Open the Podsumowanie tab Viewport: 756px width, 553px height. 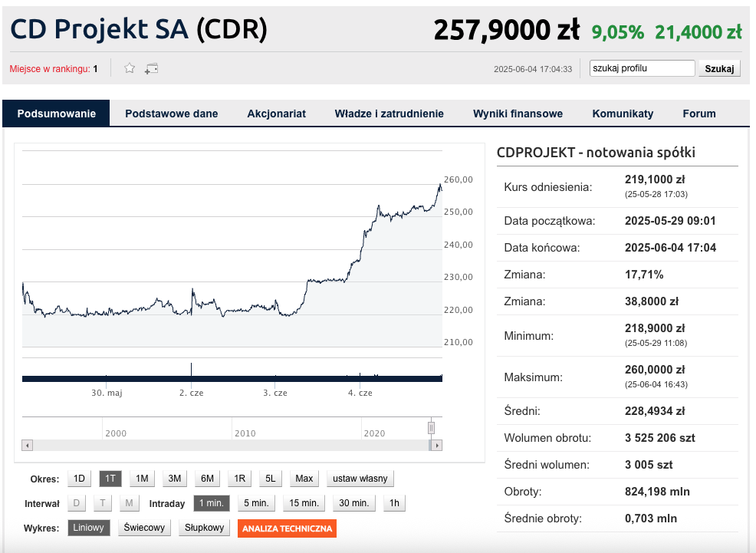point(57,114)
